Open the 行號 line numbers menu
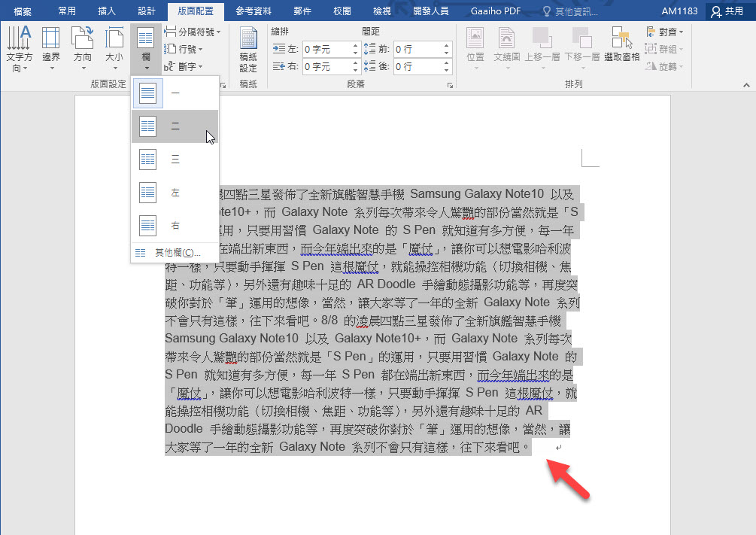Image resolution: width=756 pixels, height=535 pixels. point(184,49)
